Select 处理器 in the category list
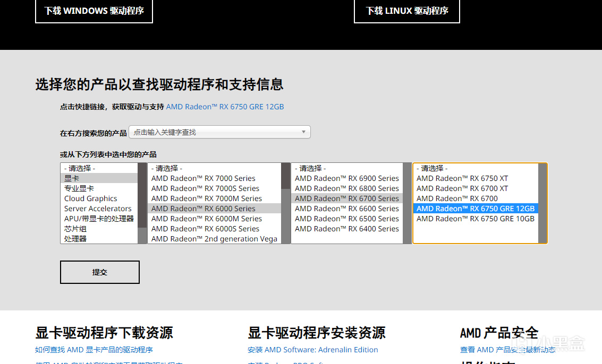The height and width of the screenshot is (364, 602). [99, 239]
